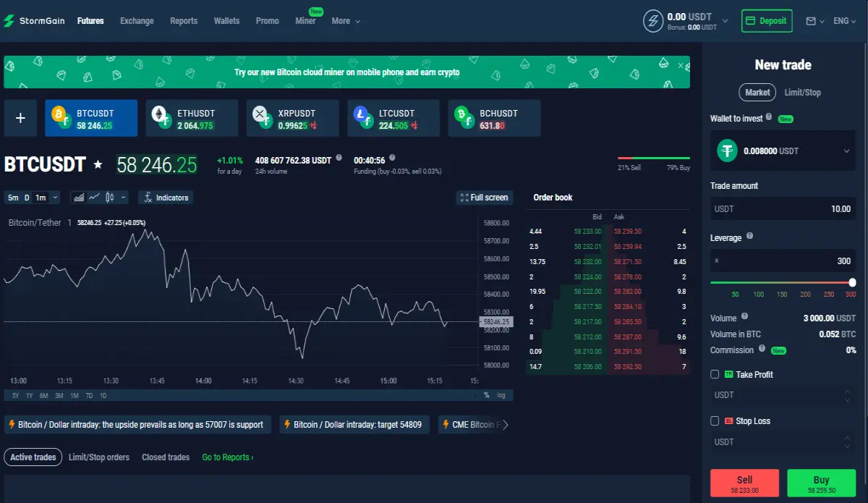This screenshot has width=868, height=503.
Task: Open the Reports menu
Action: (x=184, y=21)
